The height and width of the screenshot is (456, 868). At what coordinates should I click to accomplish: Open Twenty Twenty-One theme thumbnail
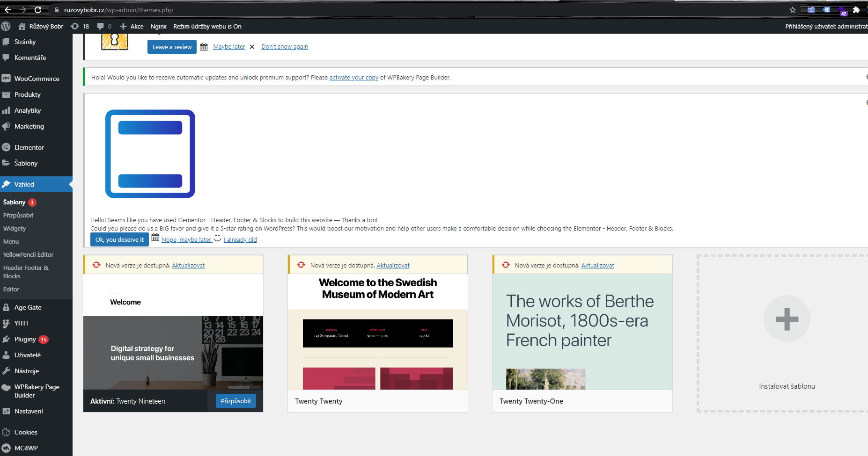tap(582, 332)
